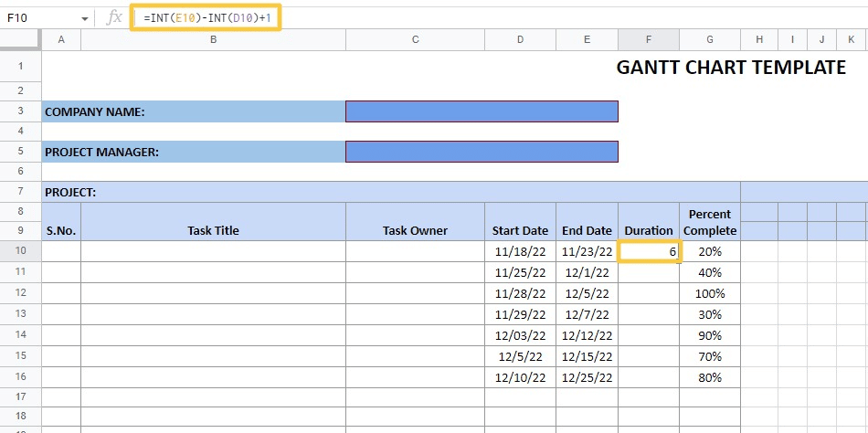Select start date 12/10/22 cell

(x=521, y=377)
